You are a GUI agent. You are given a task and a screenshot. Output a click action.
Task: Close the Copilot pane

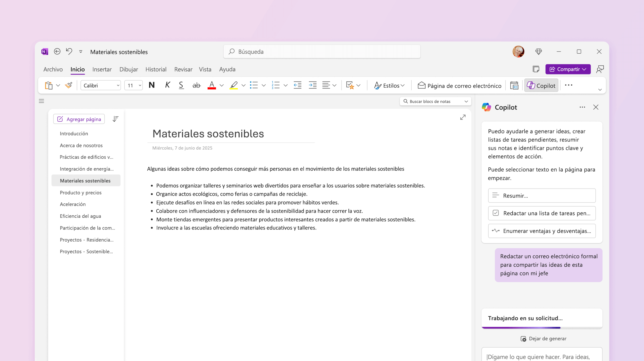pyautogui.click(x=596, y=107)
